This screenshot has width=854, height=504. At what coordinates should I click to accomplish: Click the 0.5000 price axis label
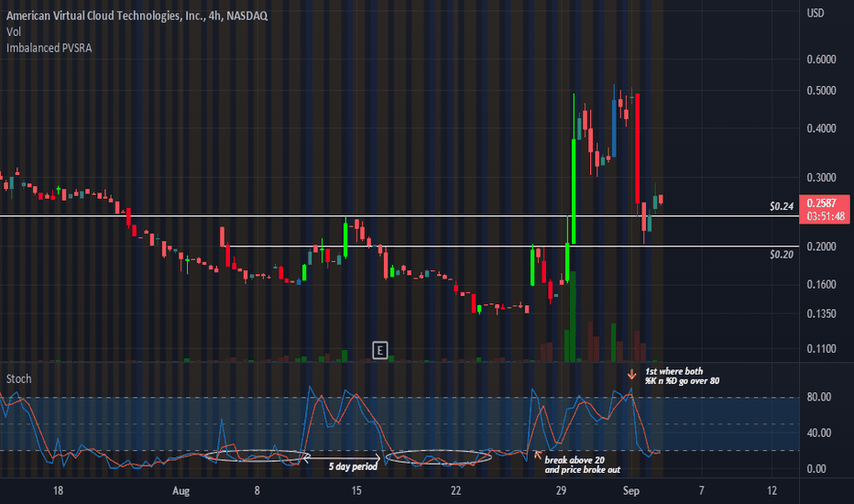821,91
